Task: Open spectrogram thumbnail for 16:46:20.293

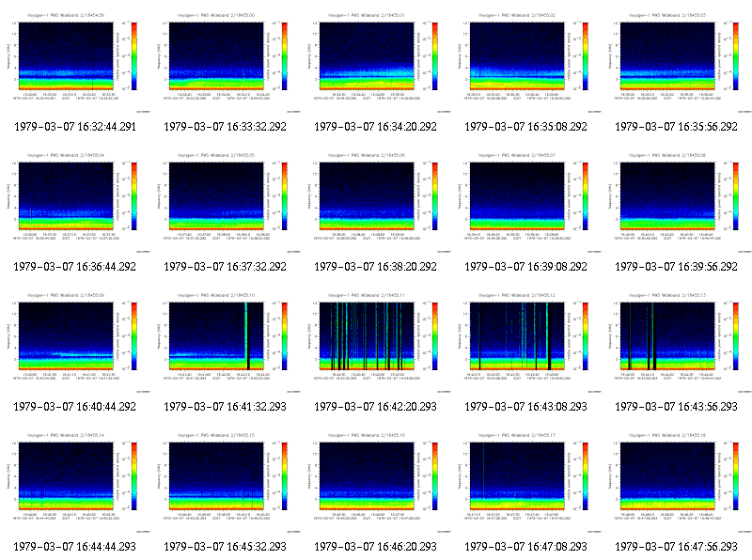Action: tap(376, 481)
